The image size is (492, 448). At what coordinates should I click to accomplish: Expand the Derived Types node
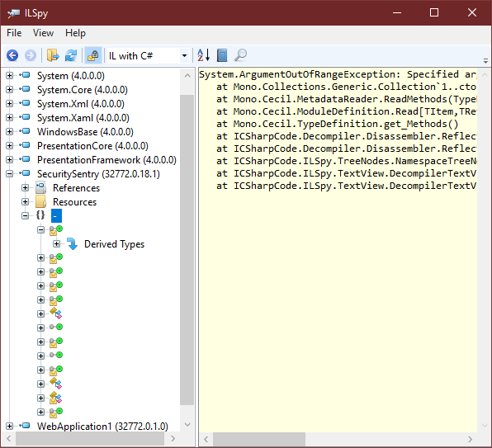click(x=56, y=244)
